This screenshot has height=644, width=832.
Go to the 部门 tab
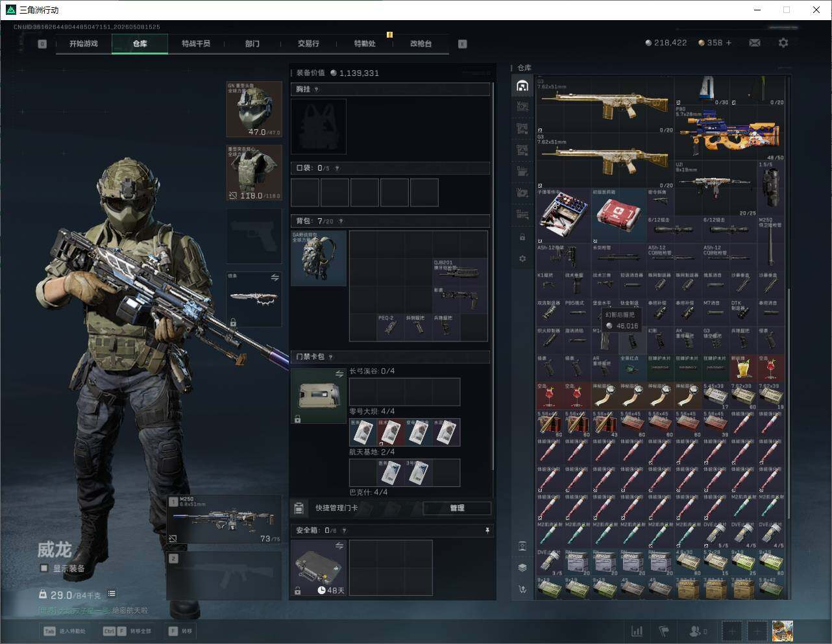(252, 43)
